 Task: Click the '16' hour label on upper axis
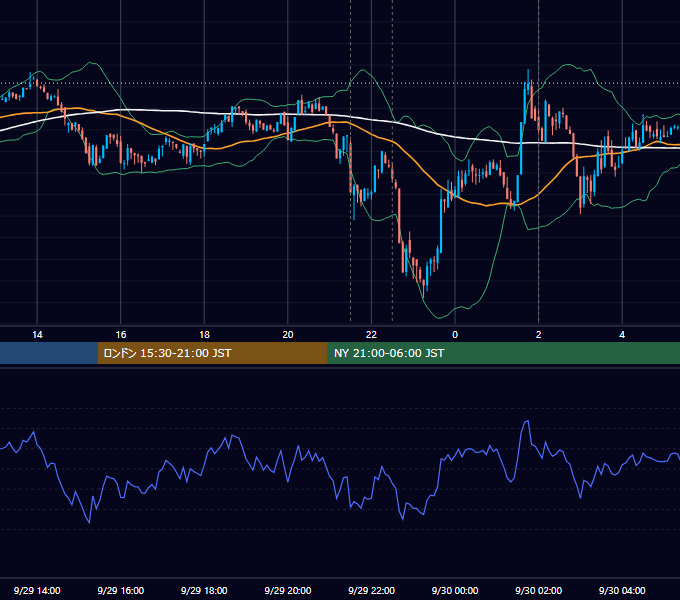pos(121,335)
